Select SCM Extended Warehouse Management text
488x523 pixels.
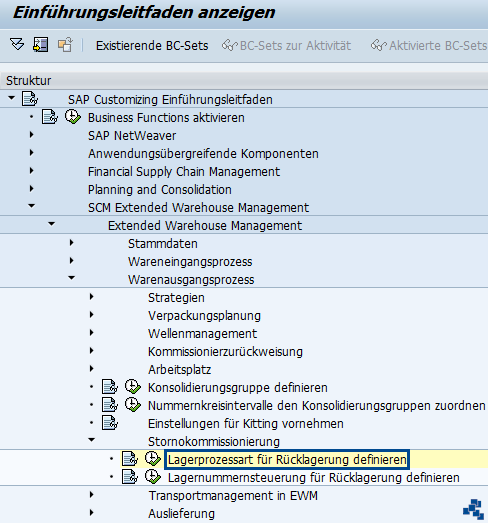pyautogui.click(x=198, y=208)
